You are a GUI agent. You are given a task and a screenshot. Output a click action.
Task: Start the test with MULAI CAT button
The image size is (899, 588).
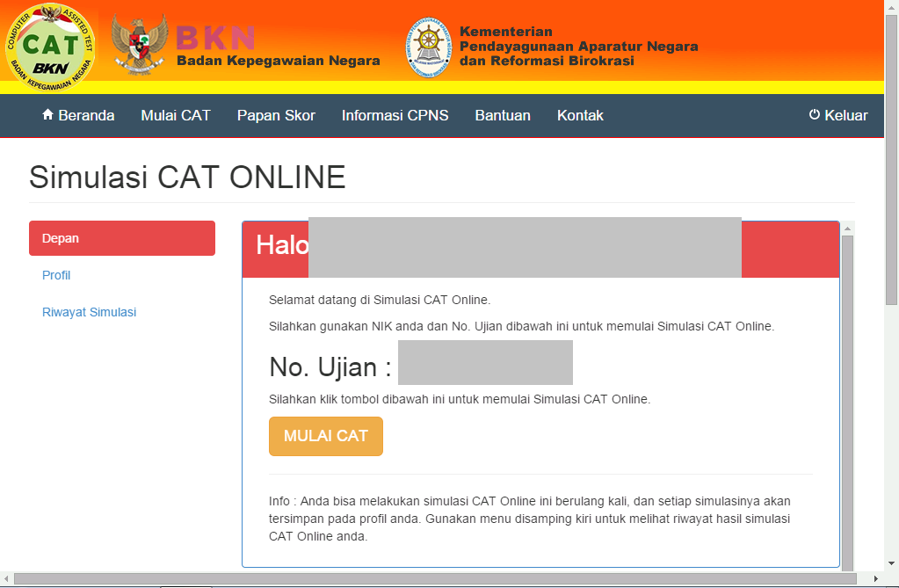pyautogui.click(x=326, y=436)
